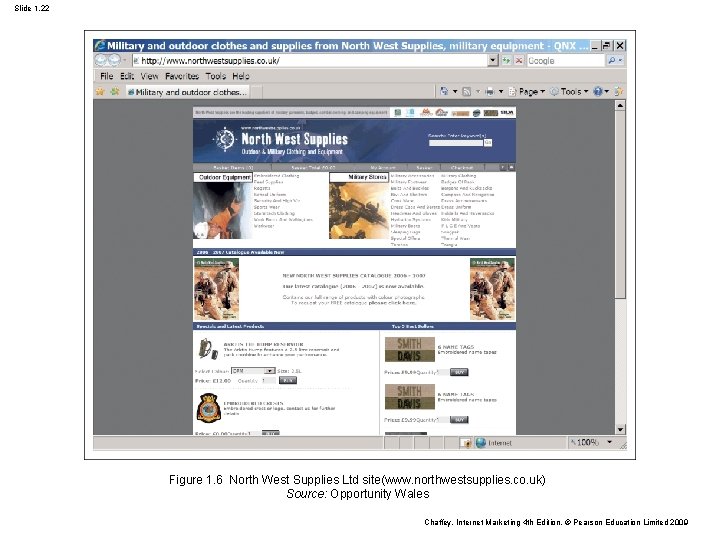Open the address bar history dropdown
Viewport: 720px width, 540px height.
tap(493, 61)
